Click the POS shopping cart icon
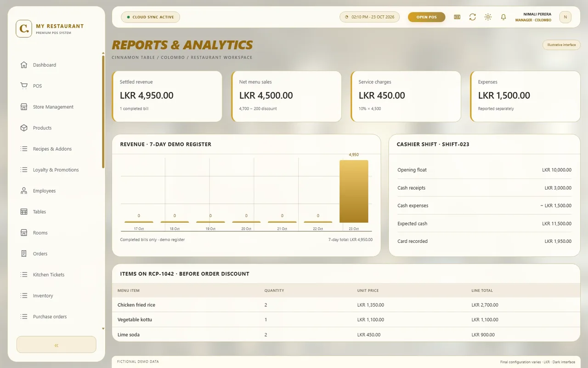This screenshot has height=368, width=588. 24,86
